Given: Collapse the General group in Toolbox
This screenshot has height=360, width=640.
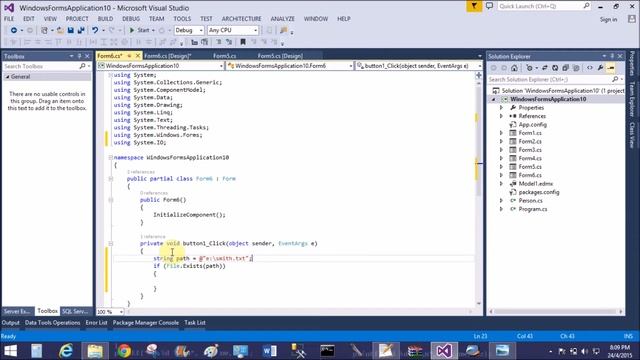Looking at the screenshot, I should coord(7,77).
